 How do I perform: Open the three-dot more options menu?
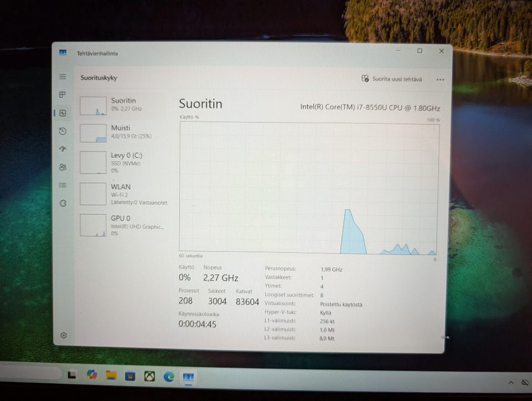(x=440, y=80)
